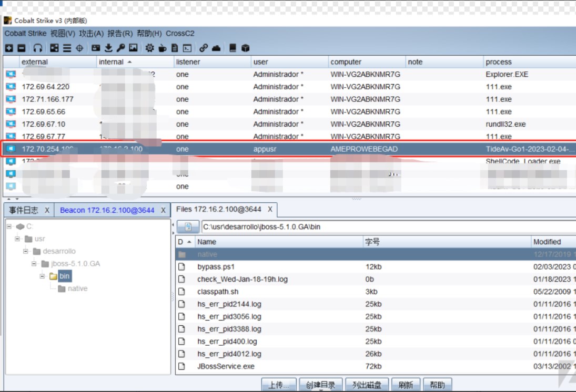Select the Files 172.16.2.100@3644 tab
Viewport: 576px width, 392px height.
(219, 209)
